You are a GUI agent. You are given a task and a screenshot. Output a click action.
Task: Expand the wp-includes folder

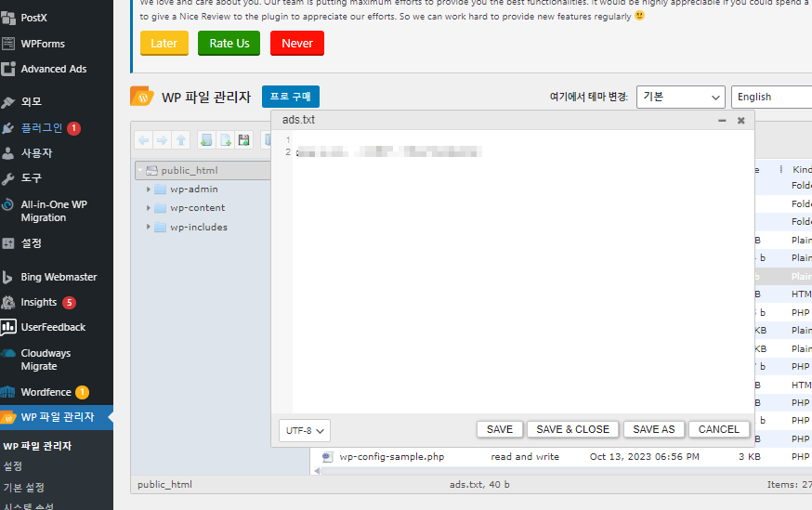[x=148, y=227]
